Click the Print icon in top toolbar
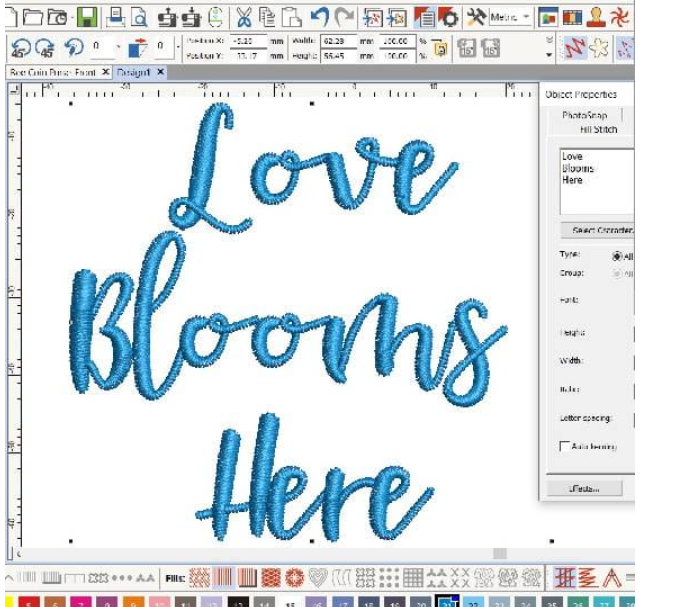687x607 pixels. 117,16
